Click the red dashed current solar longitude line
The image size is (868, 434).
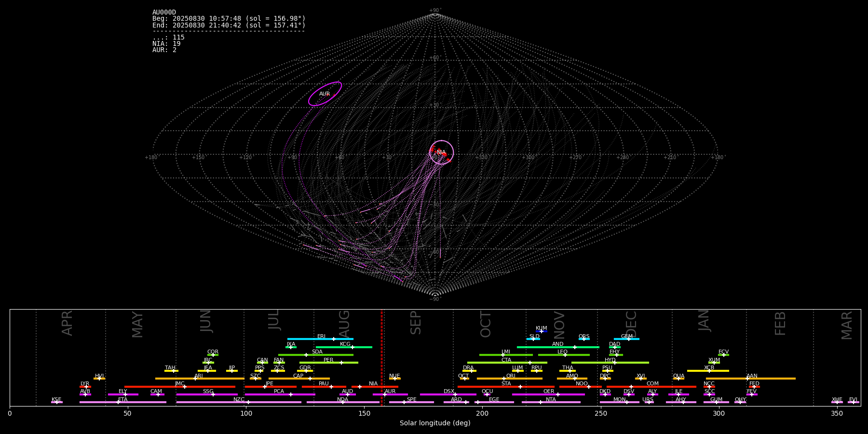click(x=381, y=357)
